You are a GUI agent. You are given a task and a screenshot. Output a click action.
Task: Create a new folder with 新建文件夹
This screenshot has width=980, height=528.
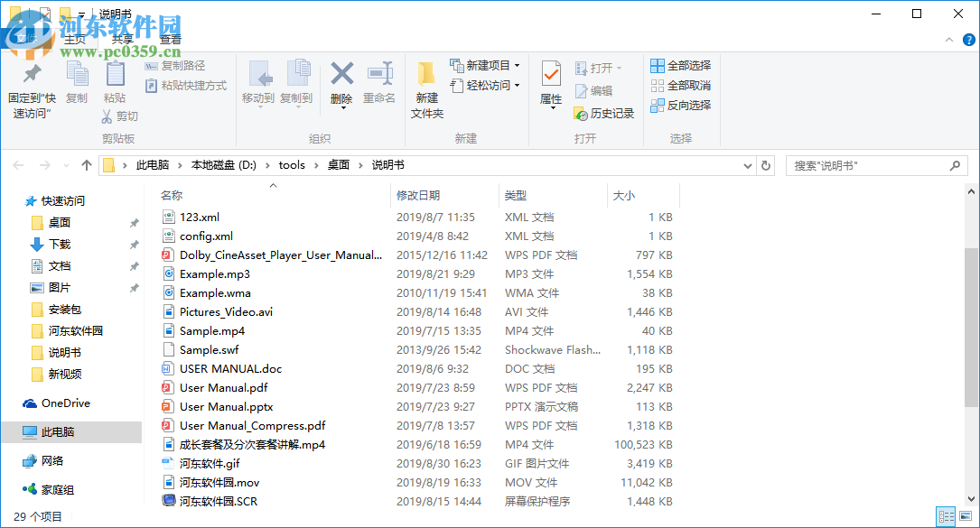click(x=426, y=86)
